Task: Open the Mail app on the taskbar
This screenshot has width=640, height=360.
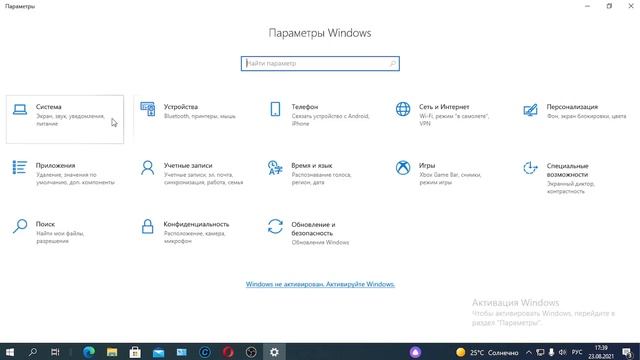Action: click(158, 352)
